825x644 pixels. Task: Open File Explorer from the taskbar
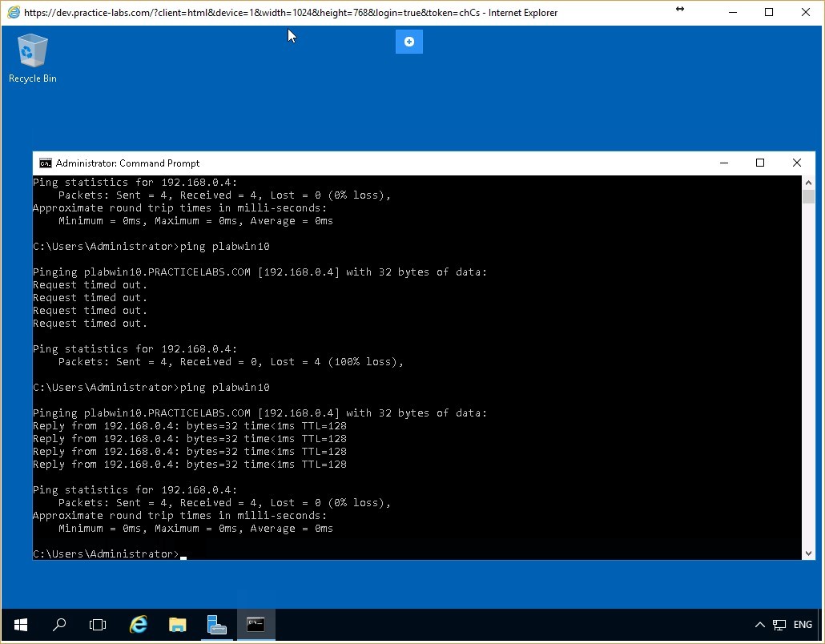click(x=177, y=624)
